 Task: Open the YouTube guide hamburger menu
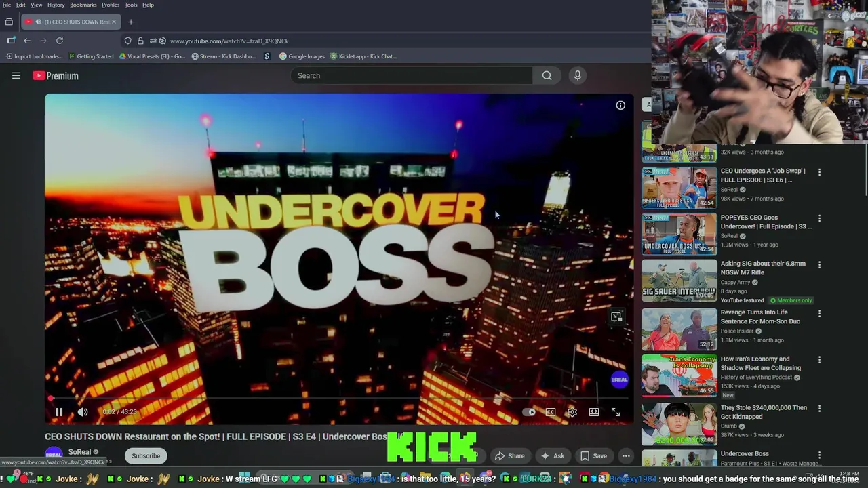pyautogui.click(x=16, y=75)
